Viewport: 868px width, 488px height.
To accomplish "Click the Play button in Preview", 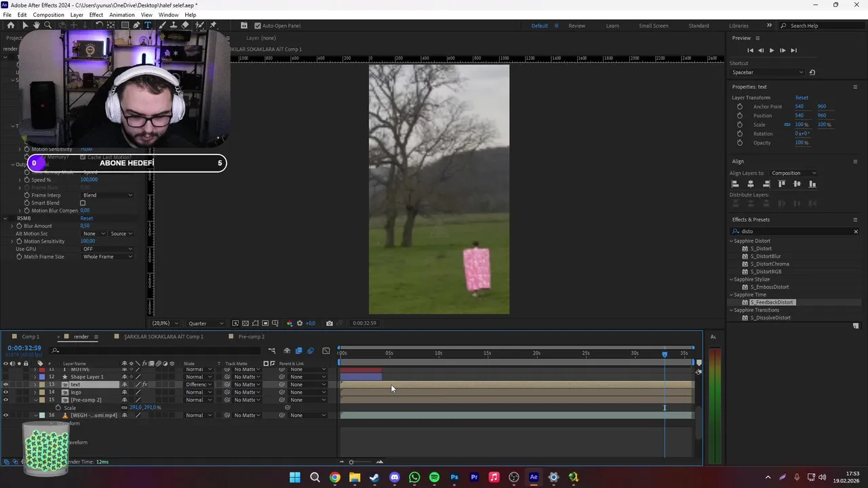I will click(x=772, y=50).
